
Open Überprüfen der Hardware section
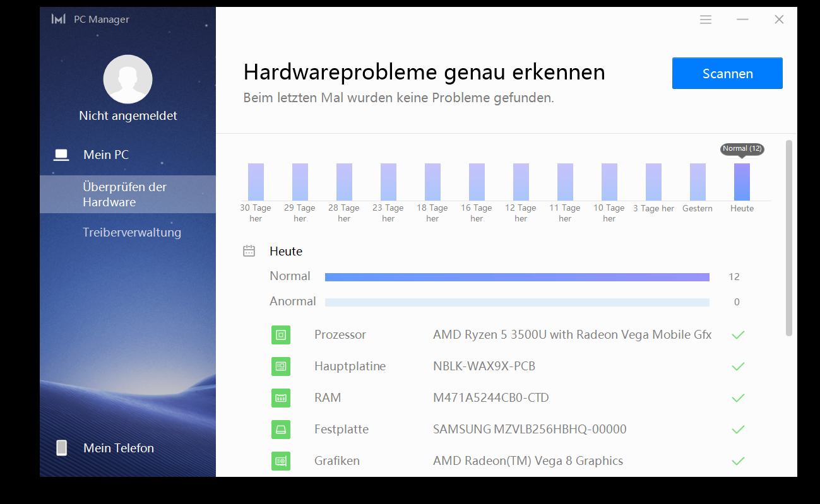point(128,194)
